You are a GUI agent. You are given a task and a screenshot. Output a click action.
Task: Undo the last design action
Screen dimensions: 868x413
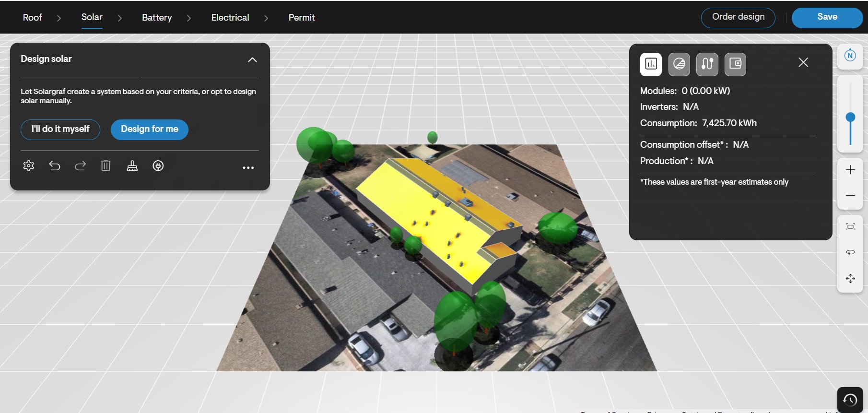(x=55, y=166)
